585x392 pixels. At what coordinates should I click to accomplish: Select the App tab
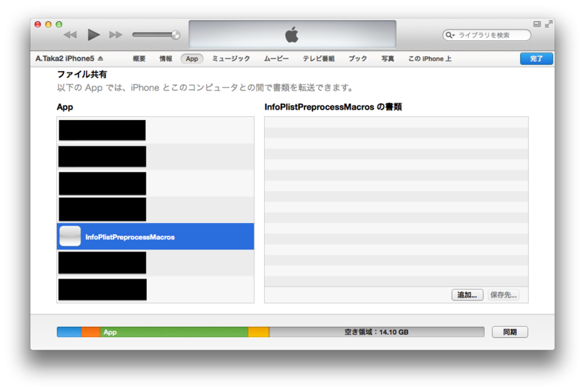[192, 59]
